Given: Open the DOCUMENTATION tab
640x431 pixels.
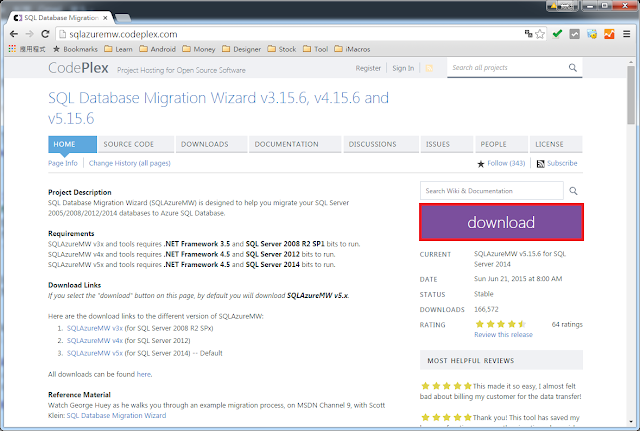Looking at the screenshot, I should pos(295,144).
